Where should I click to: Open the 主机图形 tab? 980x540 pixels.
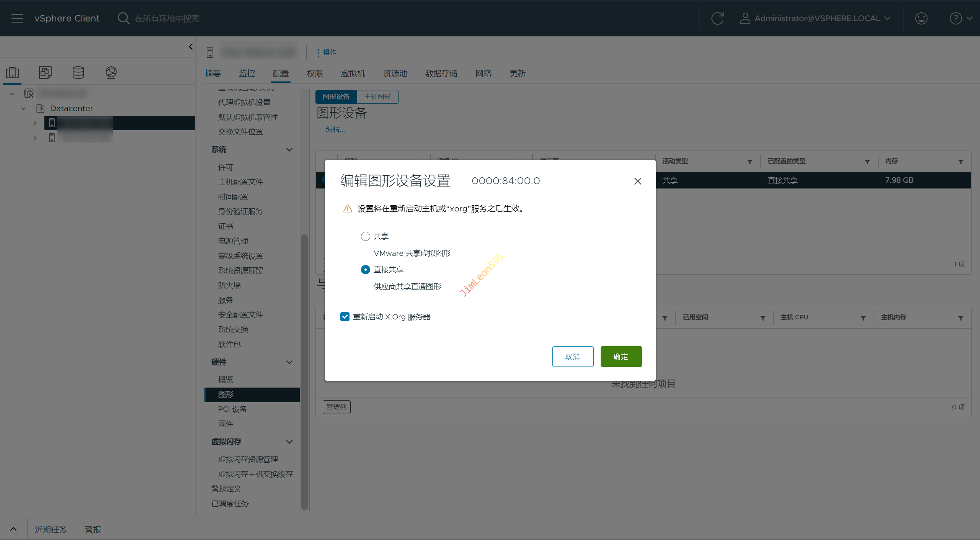[x=377, y=97]
